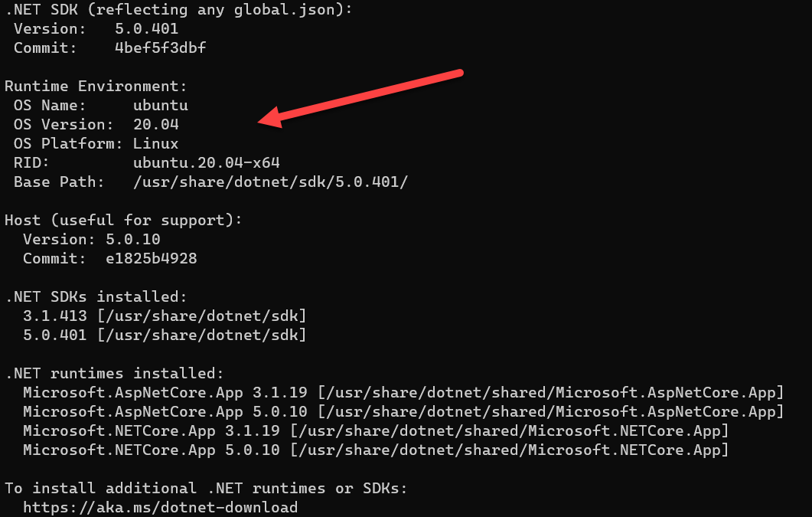Click the Host version 5.0.10 value

click(132, 239)
